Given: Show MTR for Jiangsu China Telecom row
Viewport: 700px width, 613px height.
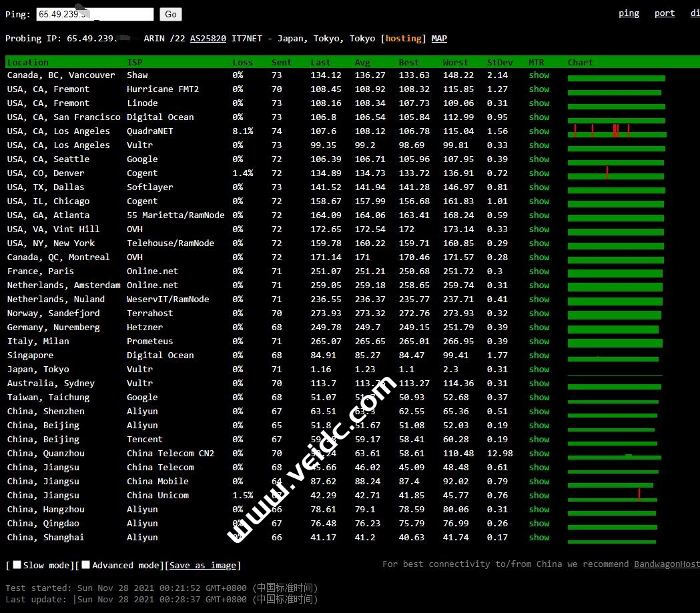Looking at the screenshot, I should coord(539,467).
